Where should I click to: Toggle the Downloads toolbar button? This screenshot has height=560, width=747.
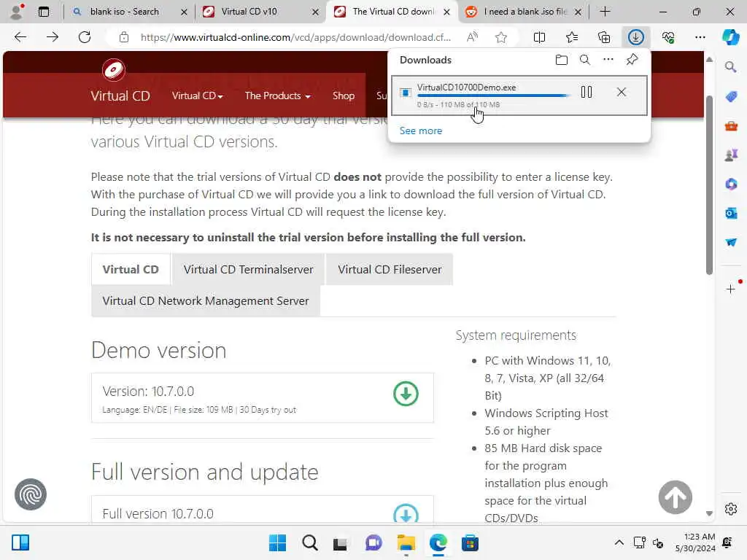[x=636, y=37]
